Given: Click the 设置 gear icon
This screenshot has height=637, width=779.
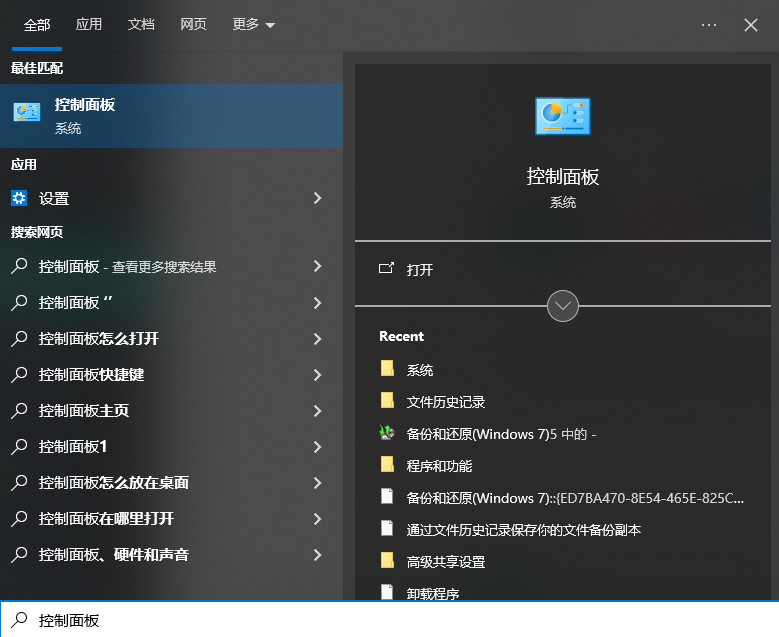Looking at the screenshot, I should coord(19,198).
